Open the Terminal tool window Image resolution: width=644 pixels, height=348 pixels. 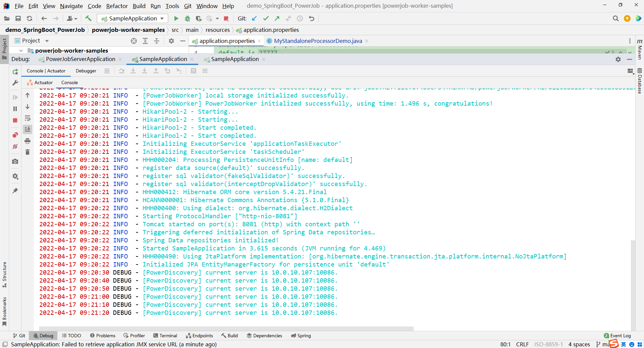tap(165, 336)
